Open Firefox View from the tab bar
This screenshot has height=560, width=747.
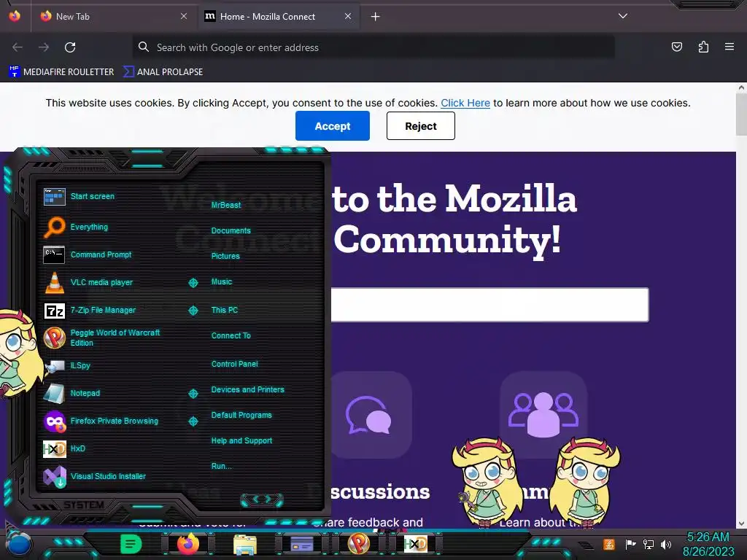pyautogui.click(x=15, y=16)
